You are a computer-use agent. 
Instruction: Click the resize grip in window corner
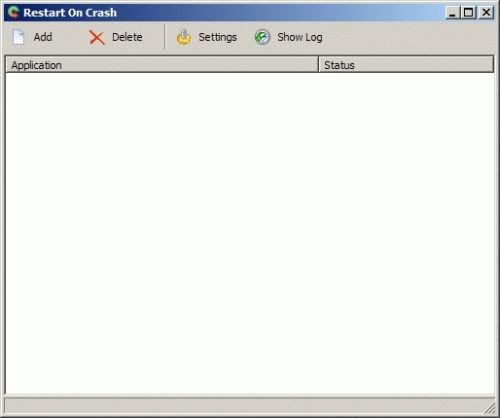[x=490, y=408]
